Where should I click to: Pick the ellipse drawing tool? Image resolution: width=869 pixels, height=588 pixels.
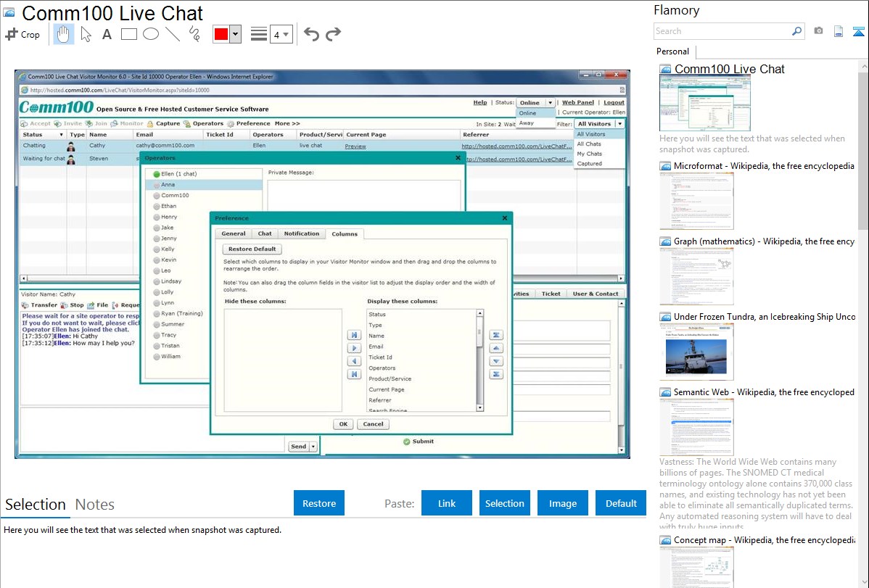point(151,34)
